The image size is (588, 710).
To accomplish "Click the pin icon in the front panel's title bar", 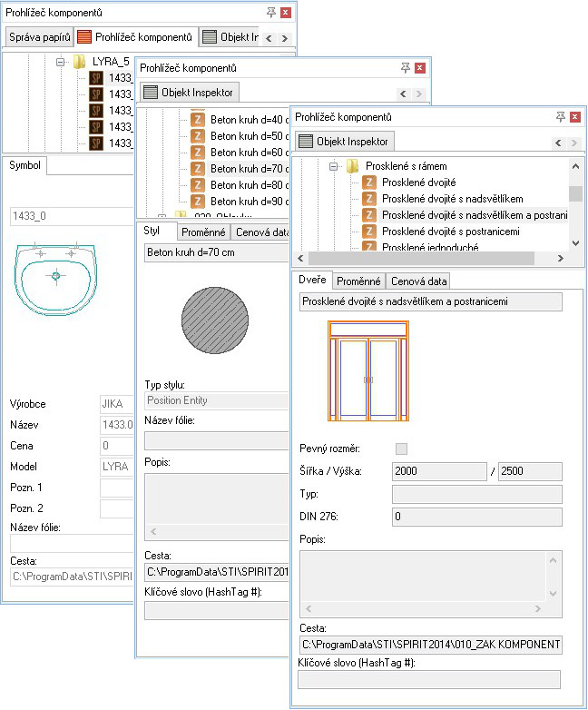I will pyautogui.click(x=561, y=117).
